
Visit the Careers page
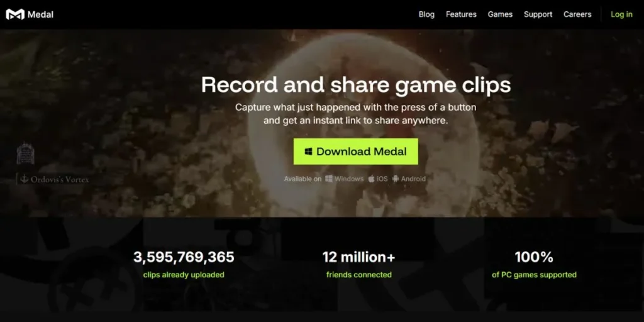(577, 14)
